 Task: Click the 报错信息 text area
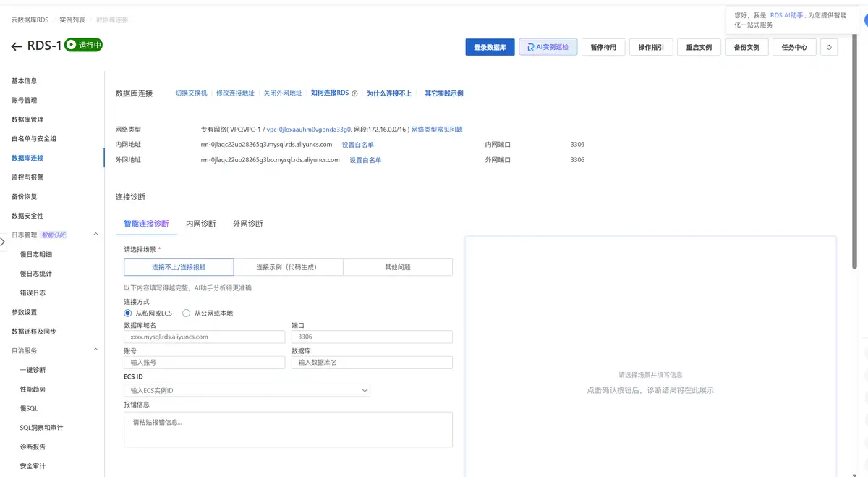(289, 429)
